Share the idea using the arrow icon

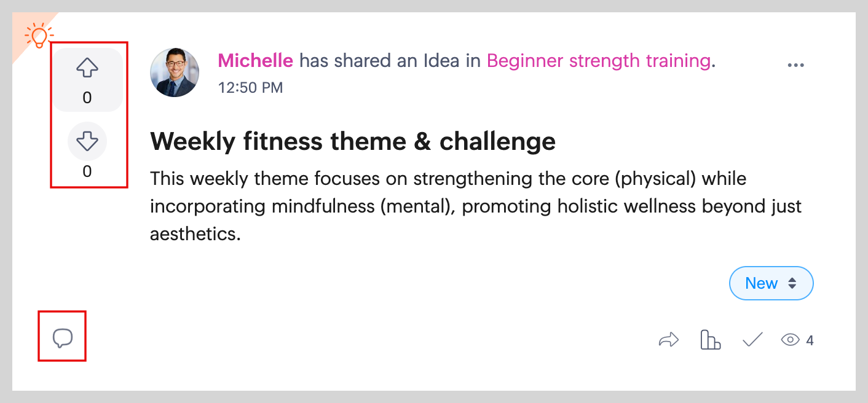click(x=668, y=340)
